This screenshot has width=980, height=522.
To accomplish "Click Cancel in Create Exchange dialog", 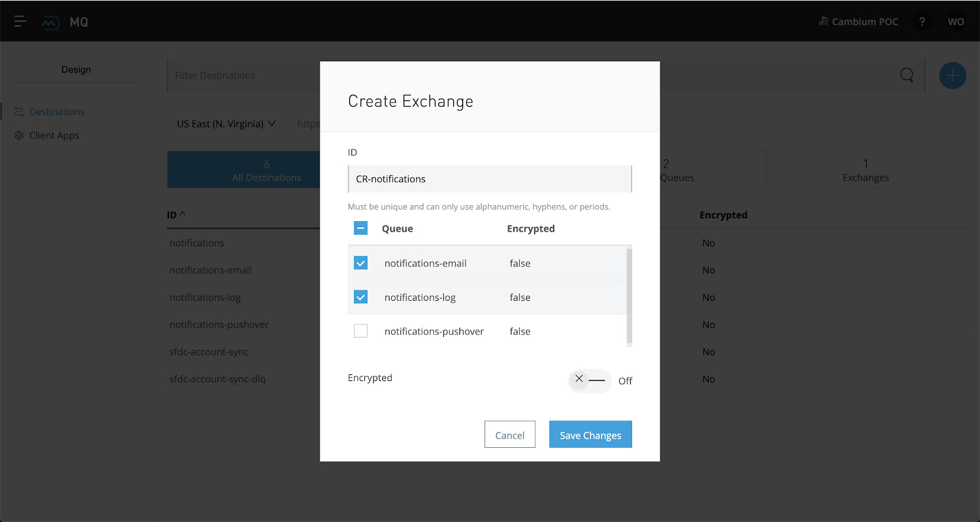I will (x=510, y=435).
